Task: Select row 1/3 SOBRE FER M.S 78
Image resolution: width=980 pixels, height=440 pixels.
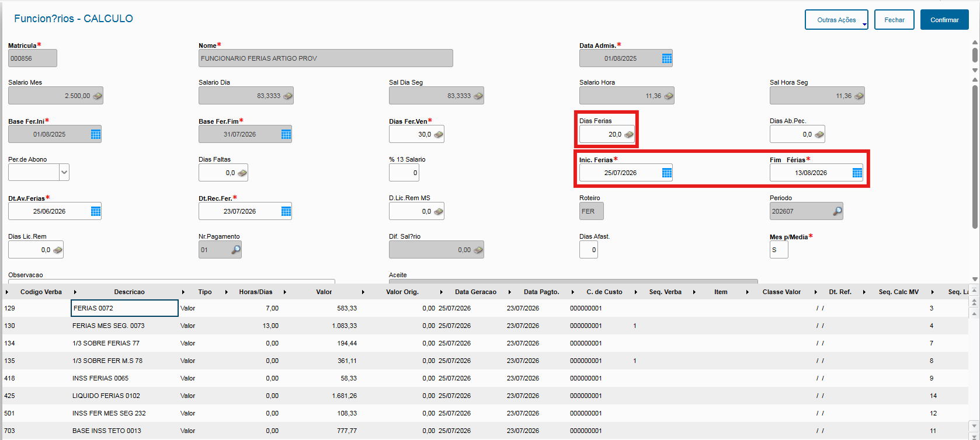Action: pyautogui.click(x=485, y=361)
